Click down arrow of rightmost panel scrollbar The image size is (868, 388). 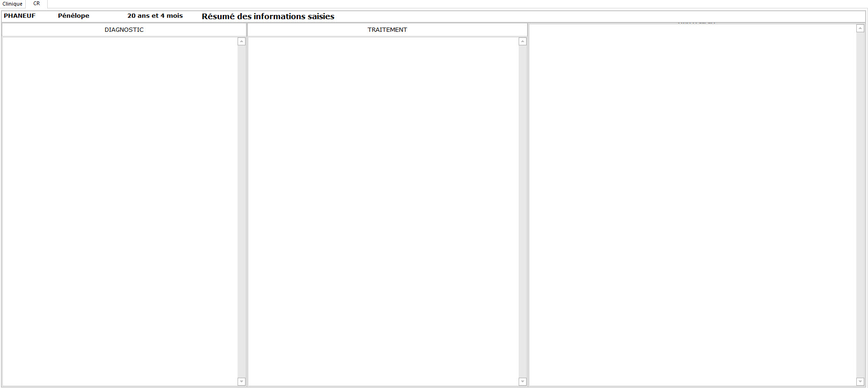(861, 381)
